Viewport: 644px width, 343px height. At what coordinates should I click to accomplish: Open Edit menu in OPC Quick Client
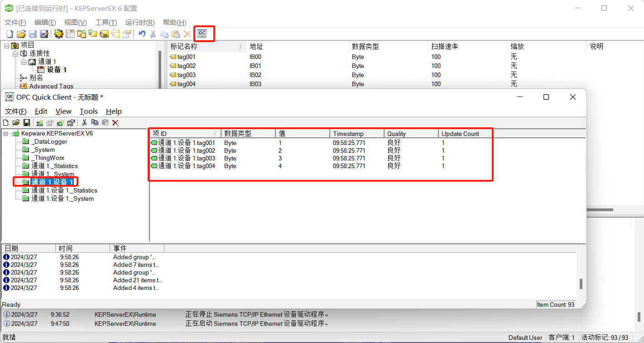click(41, 111)
